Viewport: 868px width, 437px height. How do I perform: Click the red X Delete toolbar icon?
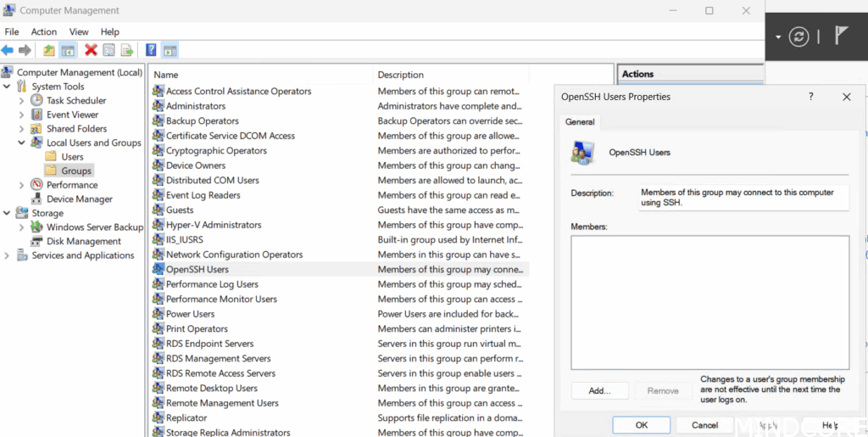91,50
